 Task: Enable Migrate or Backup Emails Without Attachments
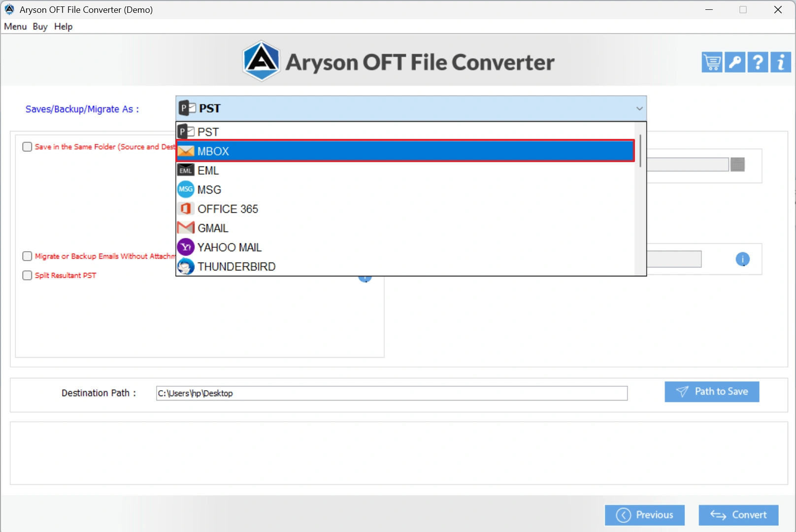28,256
